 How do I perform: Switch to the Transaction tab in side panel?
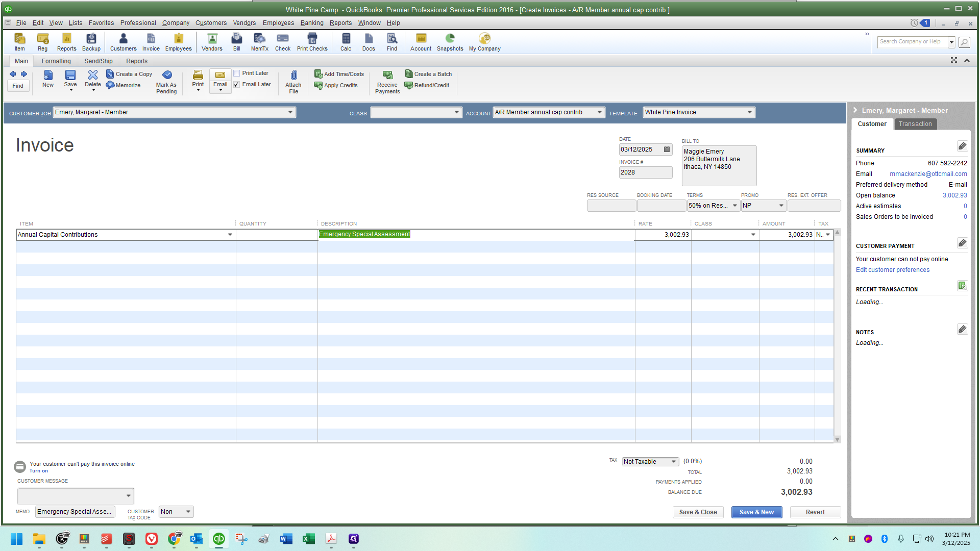pos(915,124)
